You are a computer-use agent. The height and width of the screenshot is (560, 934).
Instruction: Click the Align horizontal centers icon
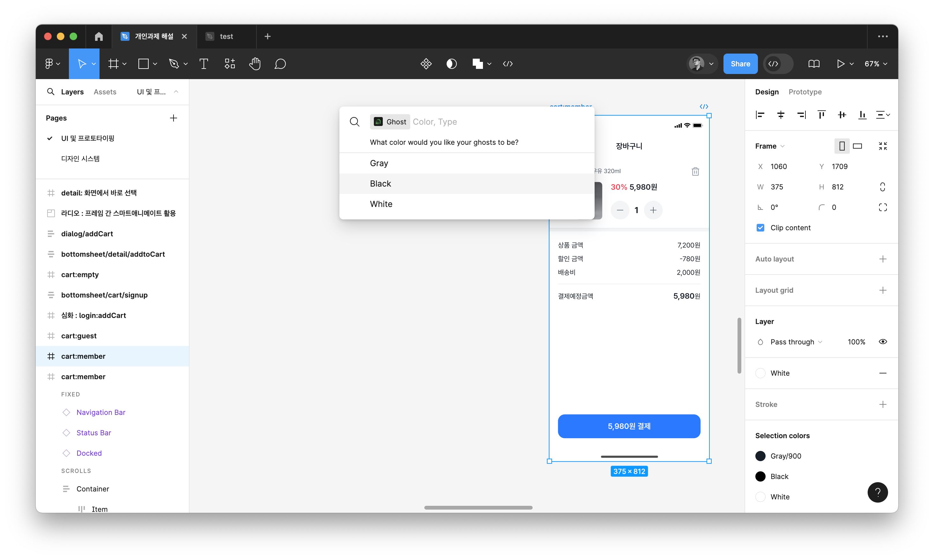coord(781,115)
